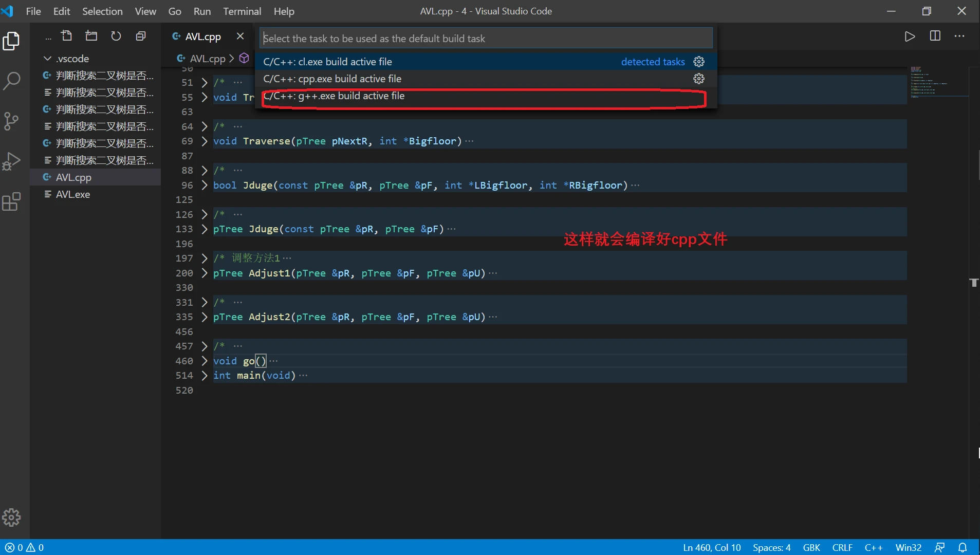Expand the folded Adjust1 function at line 200
This screenshot has width=980, height=555.
pyautogui.click(x=205, y=273)
